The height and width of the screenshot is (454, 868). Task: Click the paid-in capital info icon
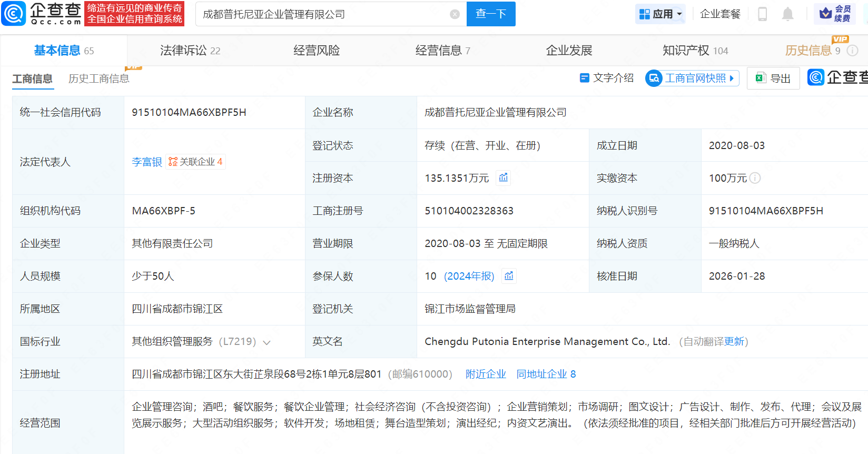click(x=755, y=178)
